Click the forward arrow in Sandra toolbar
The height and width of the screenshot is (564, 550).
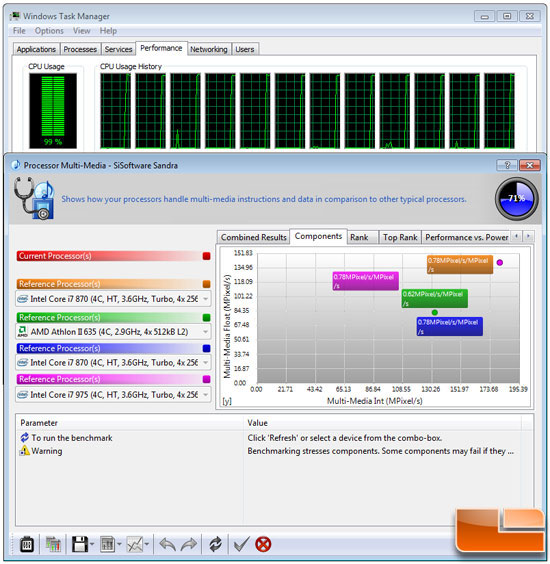click(x=189, y=544)
